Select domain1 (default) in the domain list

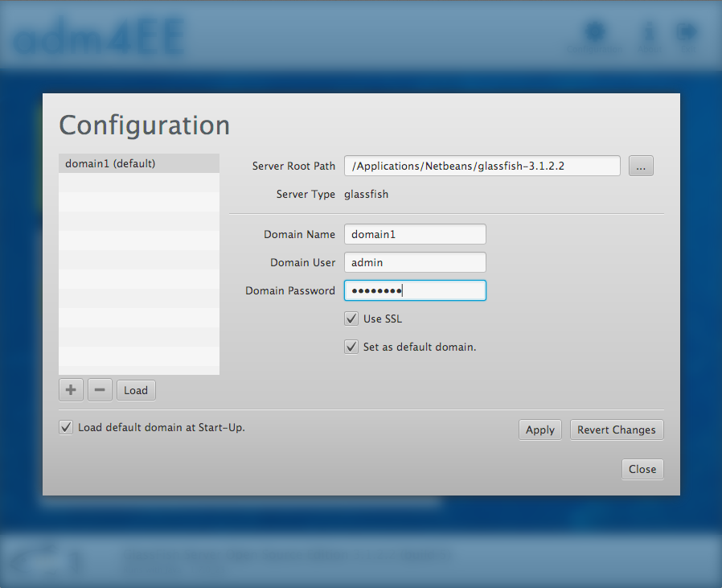(x=109, y=163)
